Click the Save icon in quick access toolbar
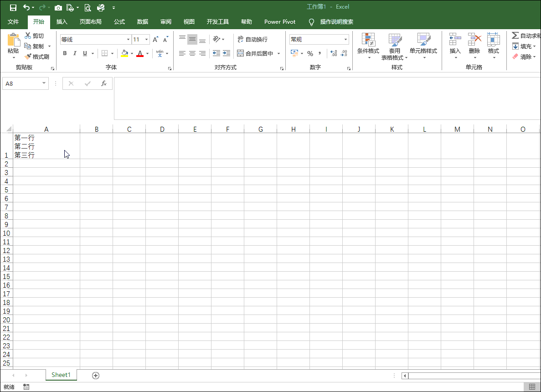The width and height of the screenshot is (541, 392). coord(13,7)
